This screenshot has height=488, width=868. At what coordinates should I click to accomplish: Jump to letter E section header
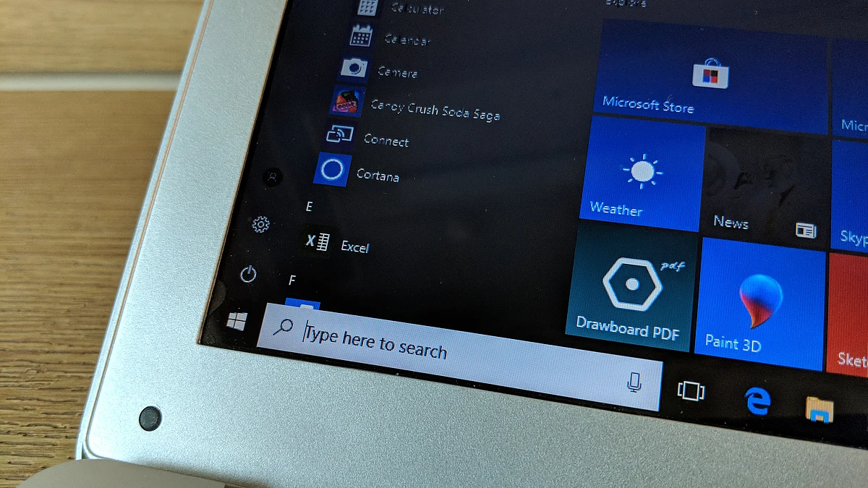coord(309,207)
